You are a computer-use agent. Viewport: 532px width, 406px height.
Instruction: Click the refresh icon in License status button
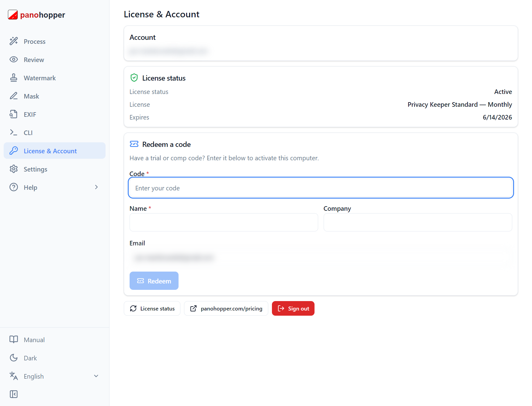coord(133,308)
